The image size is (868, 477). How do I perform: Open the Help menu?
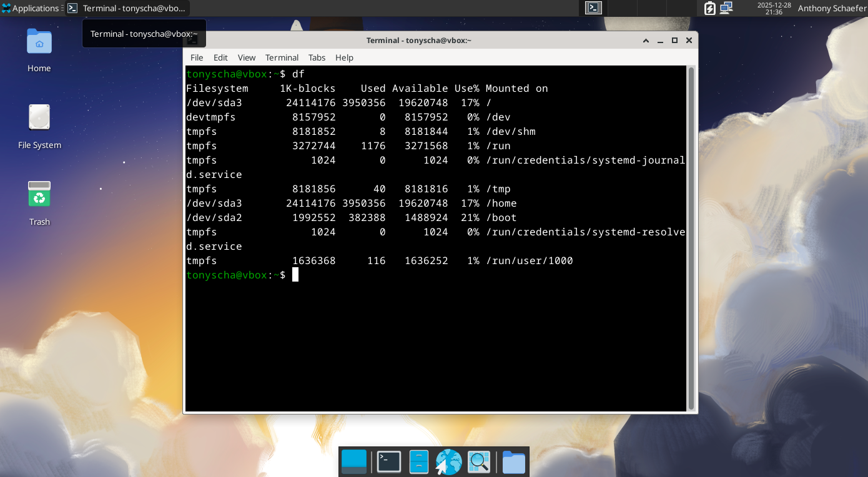[344, 57]
